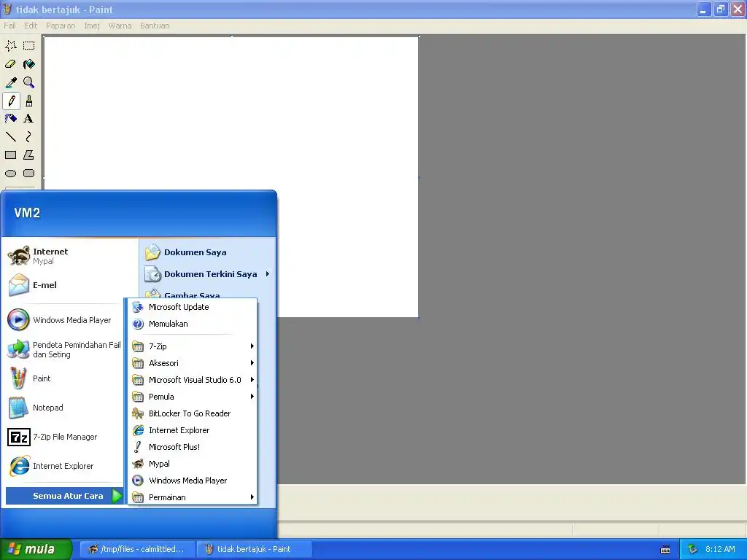
Task: Select the Text tool
Action: pos(29,119)
